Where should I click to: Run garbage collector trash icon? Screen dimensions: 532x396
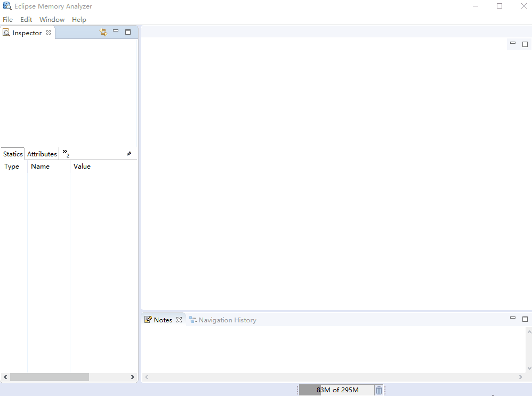click(x=379, y=390)
